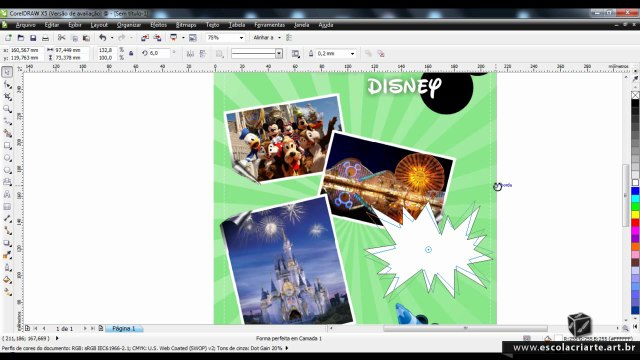Viewport: 640px width, 360px height.
Task: Select the Freehand tool
Action: [7, 121]
